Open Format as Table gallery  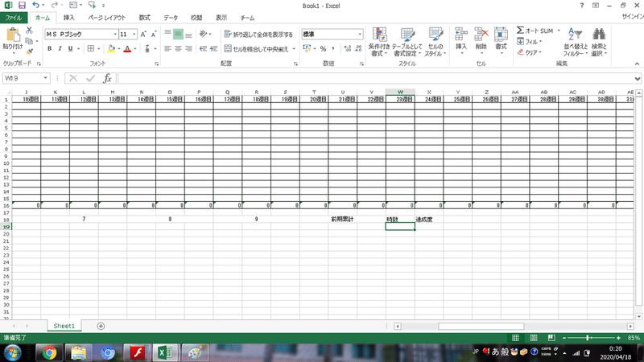pyautogui.click(x=407, y=42)
